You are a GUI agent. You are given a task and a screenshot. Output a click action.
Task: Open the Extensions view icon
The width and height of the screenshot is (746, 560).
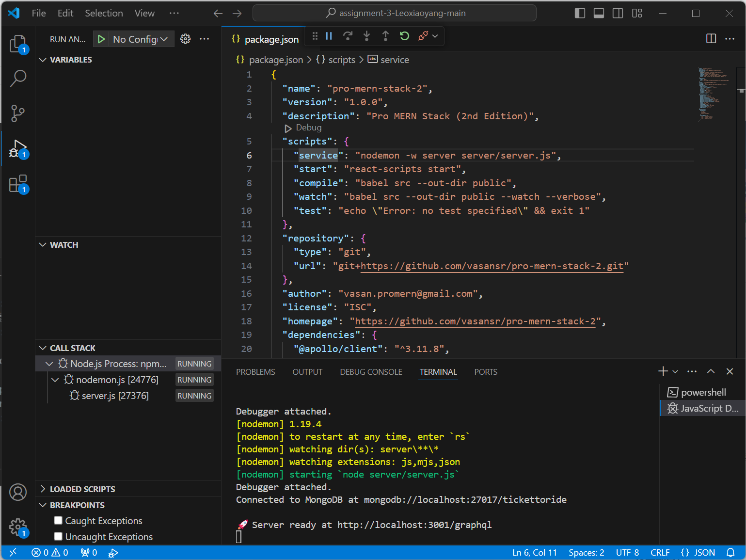point(18,184)
